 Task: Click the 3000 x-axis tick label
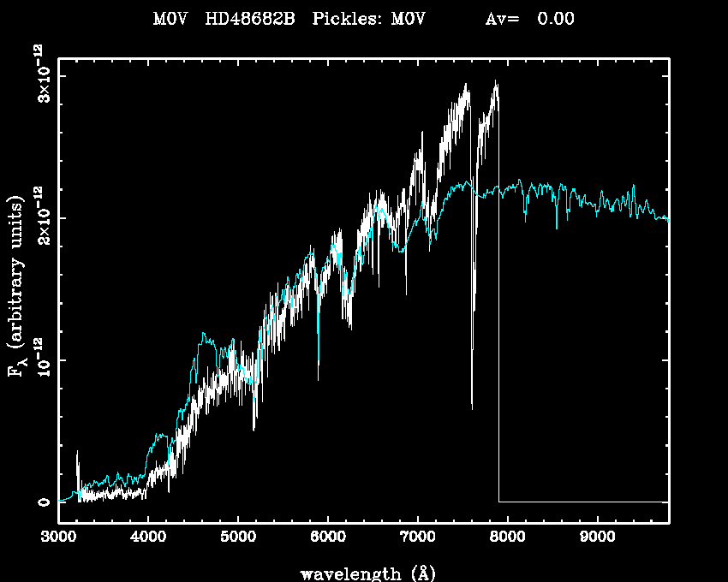coord(58,537)
